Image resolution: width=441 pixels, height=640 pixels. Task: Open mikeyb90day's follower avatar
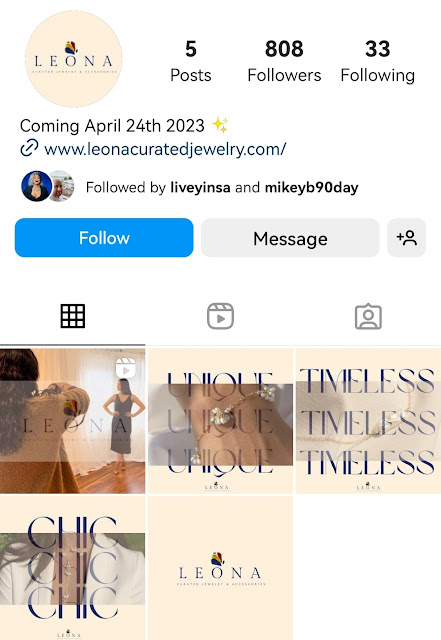pyautogui.click(x=62, y=187)
